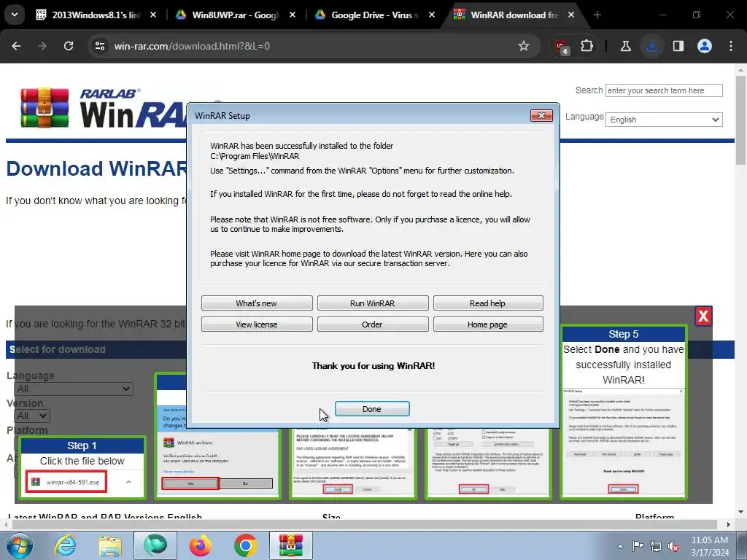The height and width of the screenshot is (560, 747).
Task: Click the Order button
Action: [373, 324]
